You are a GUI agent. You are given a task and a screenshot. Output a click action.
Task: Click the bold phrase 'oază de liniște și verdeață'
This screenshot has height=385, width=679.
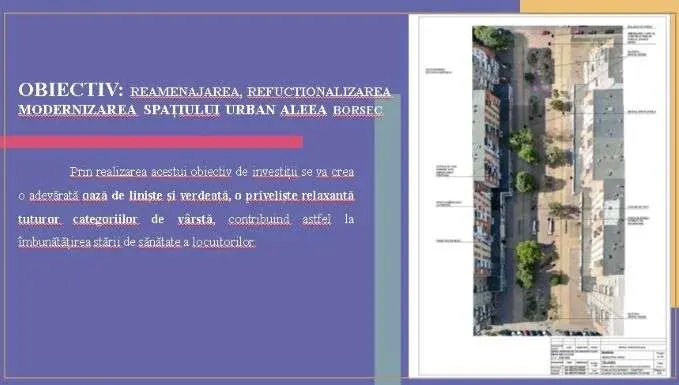(156, 196)
